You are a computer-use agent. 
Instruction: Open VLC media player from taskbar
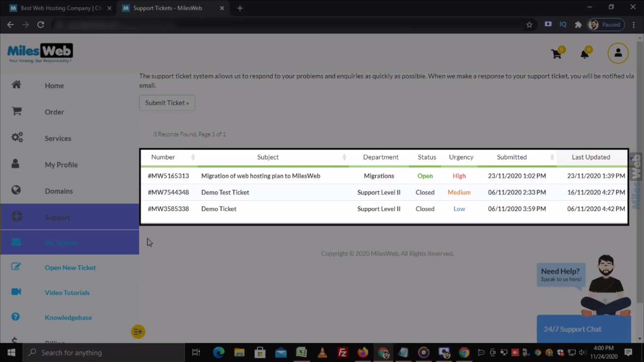[322, 353]
